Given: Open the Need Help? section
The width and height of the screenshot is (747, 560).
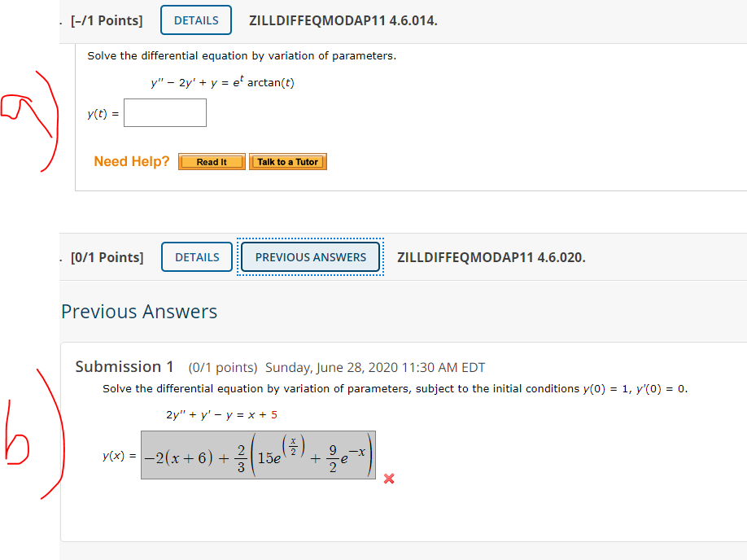Looking at the screenshot, I should click(131, 161).
